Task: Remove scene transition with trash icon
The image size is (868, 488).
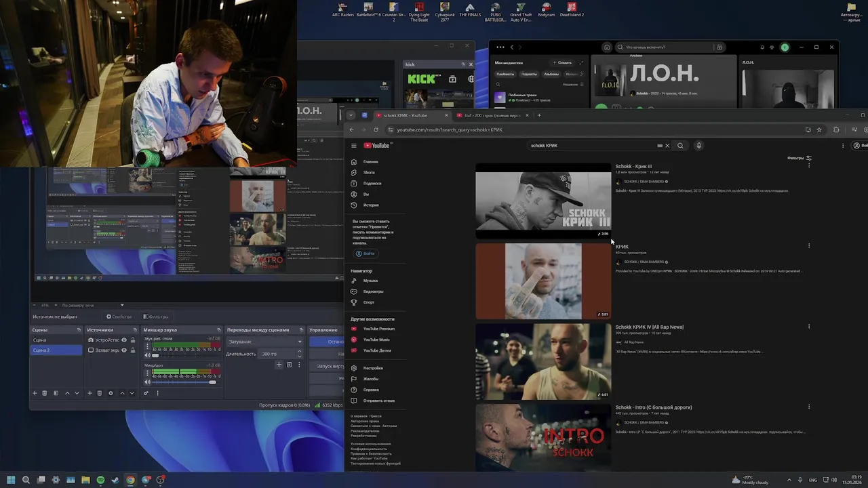Action: 289,365
